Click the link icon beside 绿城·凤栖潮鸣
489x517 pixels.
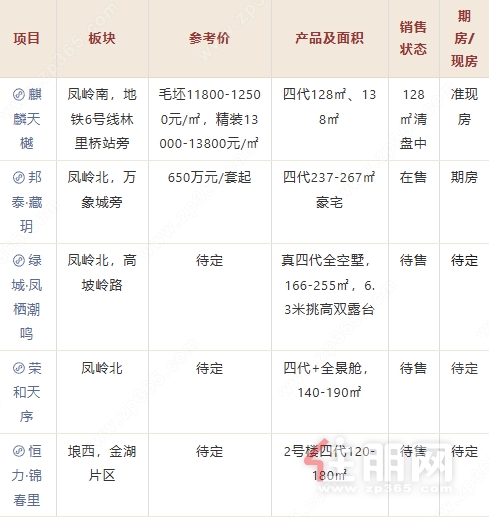pyautogui.click(x=19, y=261)
